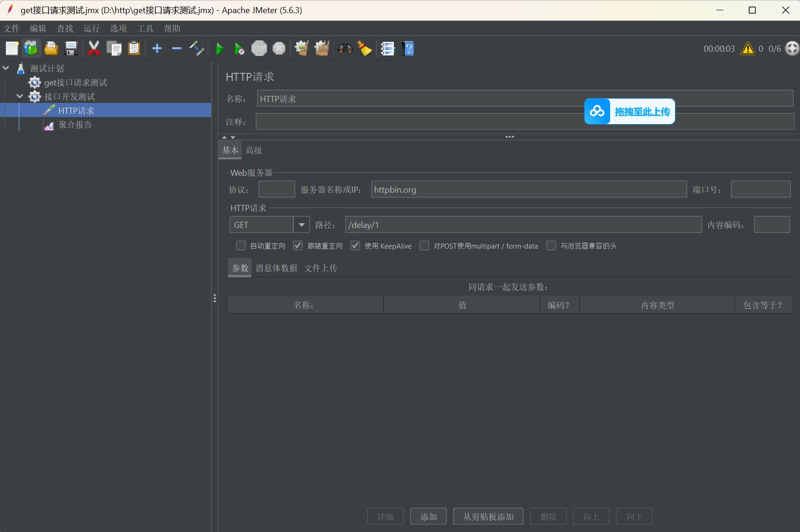800x532 pixels.
Task: Select the 参数 tab
Action: click(240, 268)
